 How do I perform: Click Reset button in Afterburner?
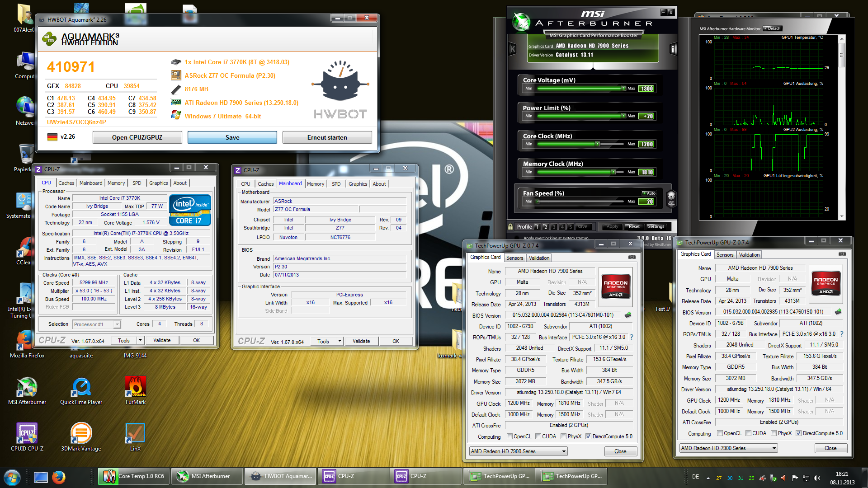pos(634,227)
